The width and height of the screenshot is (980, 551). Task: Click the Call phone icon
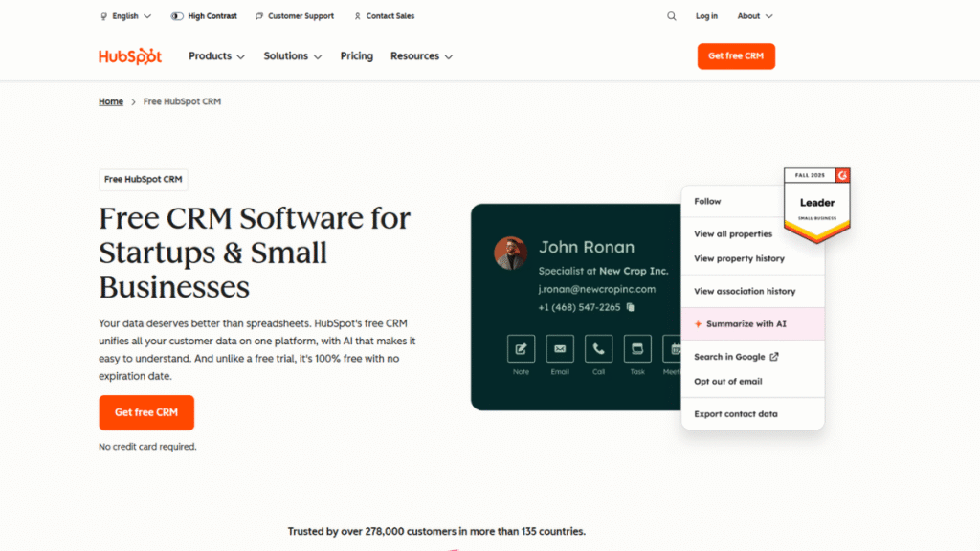pos(598,348)
